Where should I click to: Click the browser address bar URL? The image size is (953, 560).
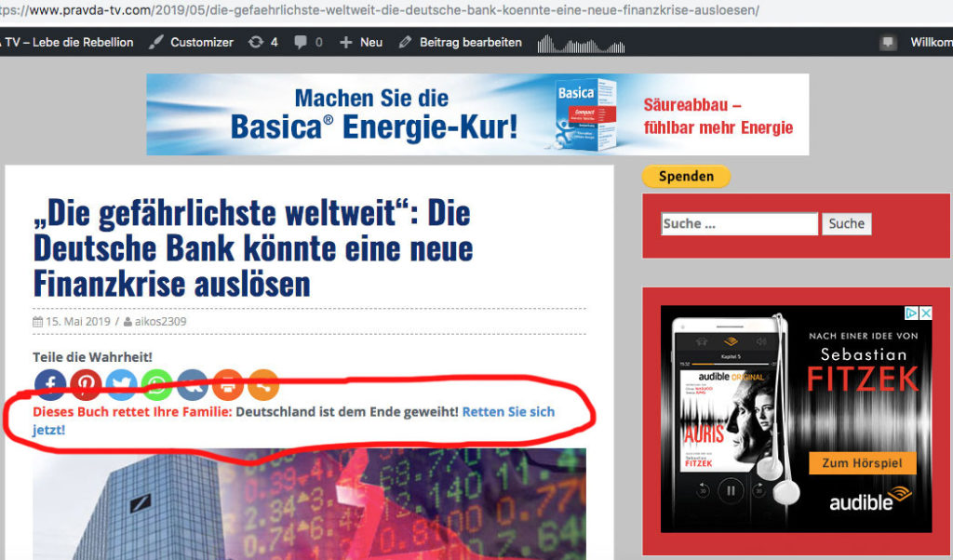[380, 10]
